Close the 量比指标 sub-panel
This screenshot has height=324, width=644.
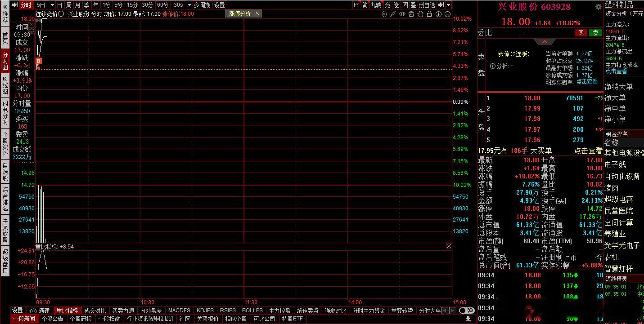pos(449,246)
